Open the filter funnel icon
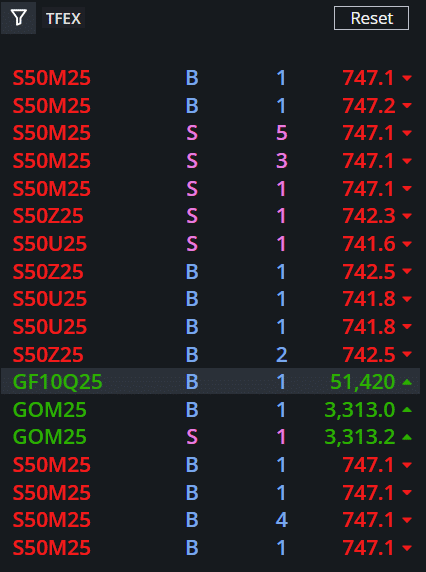Image resolution: width=426 pixels, height=572 pixels. tap(18, 18)
